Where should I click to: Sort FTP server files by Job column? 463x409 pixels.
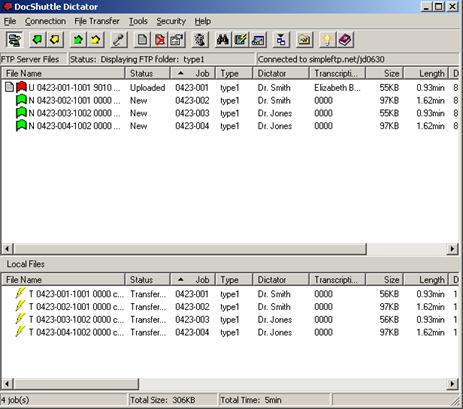193,73
